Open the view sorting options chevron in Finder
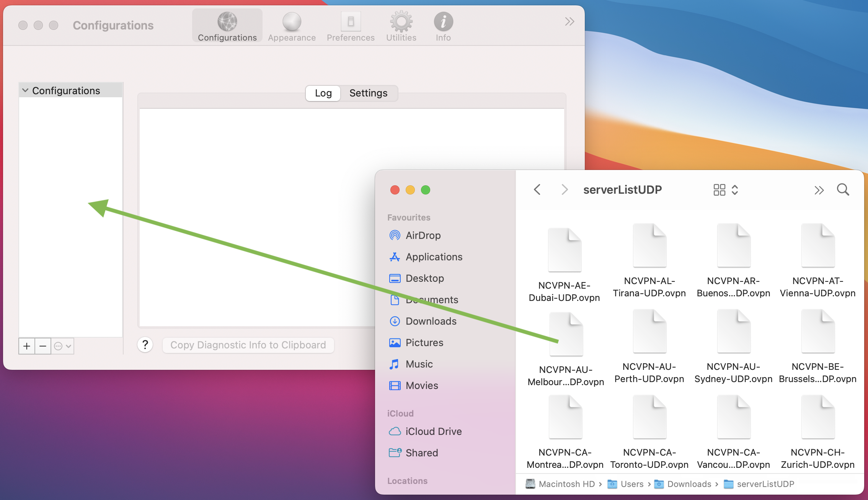868x500 pixels. [735, 190]
